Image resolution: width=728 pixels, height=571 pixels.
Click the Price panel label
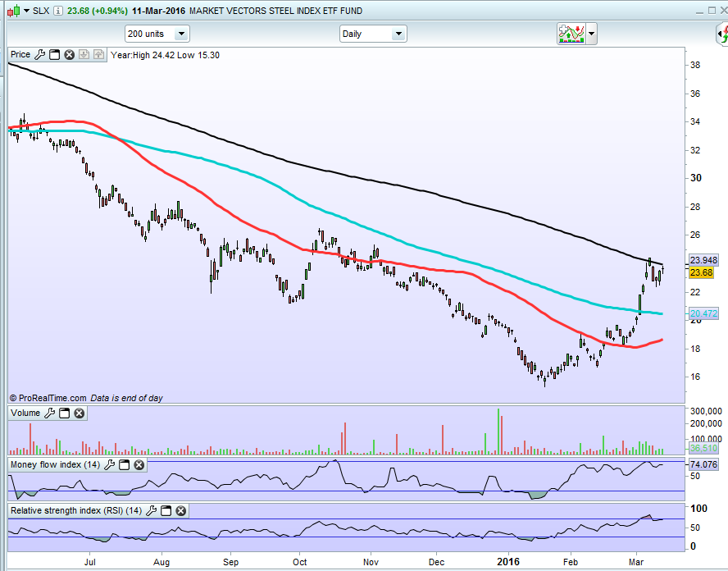pyautogui.click(x=20, y=55)
